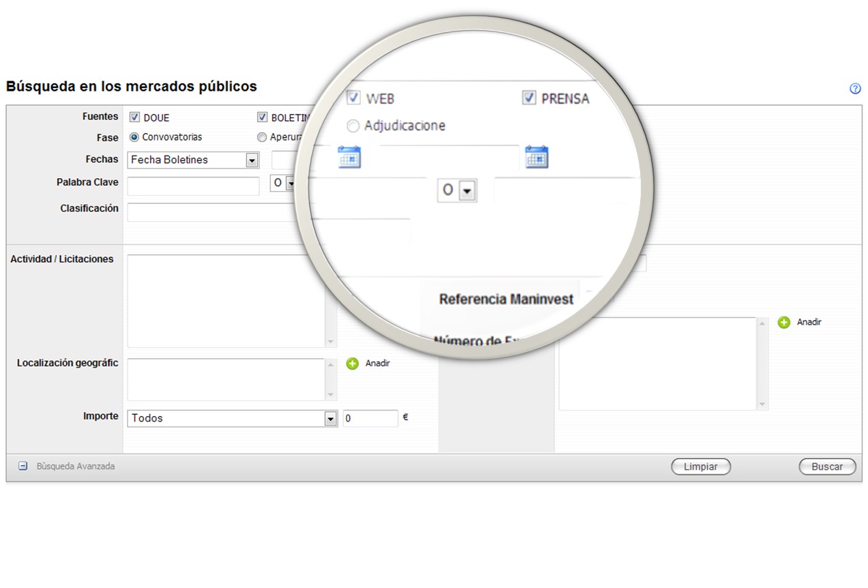Select the Convocatorias radio button
The width and height of the screenshot is (868, 588).
[134, 137]
